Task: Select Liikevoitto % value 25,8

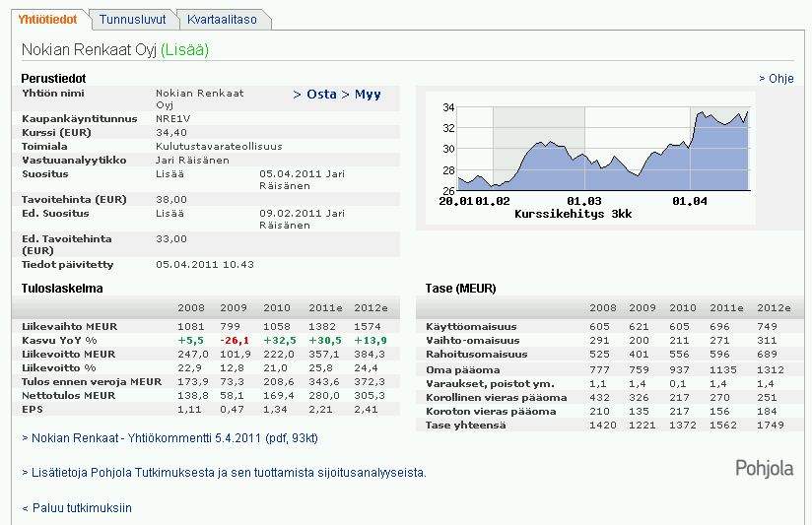Action: [320, 368]
